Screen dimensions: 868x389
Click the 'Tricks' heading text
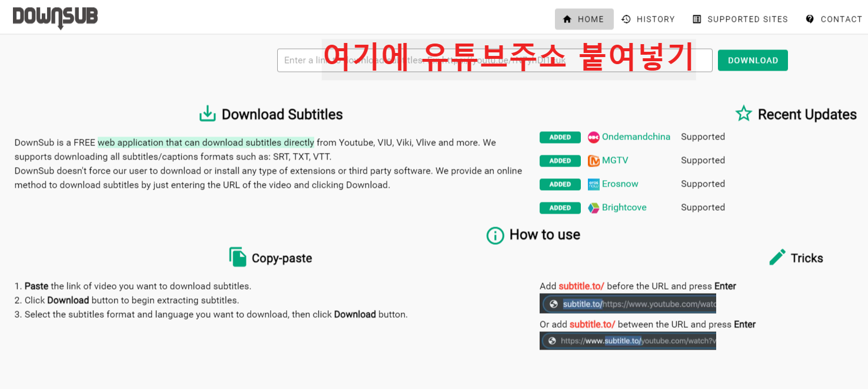pos(807,258)
